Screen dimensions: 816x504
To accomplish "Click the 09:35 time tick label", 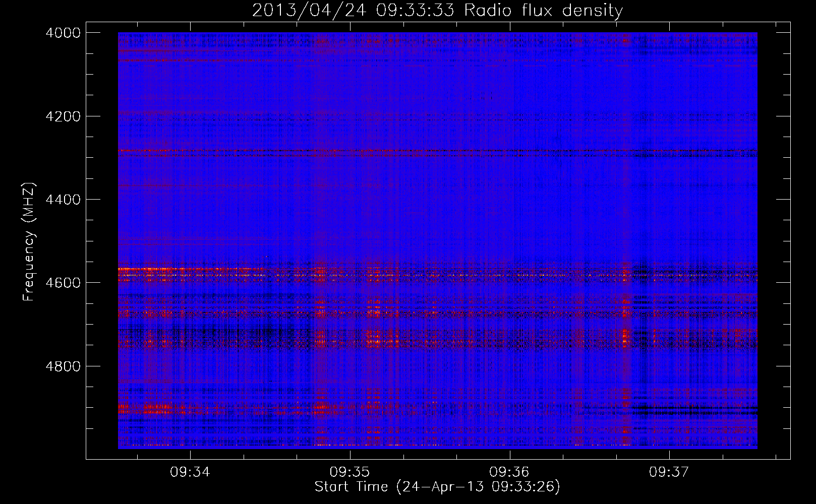I will click(x=349, y=472).
